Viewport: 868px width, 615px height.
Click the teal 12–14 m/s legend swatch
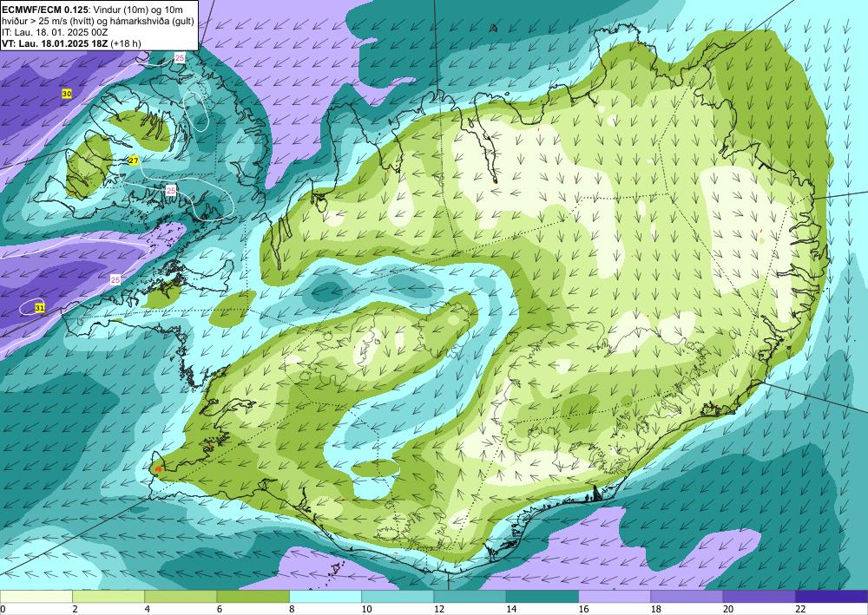click(470, 597)
